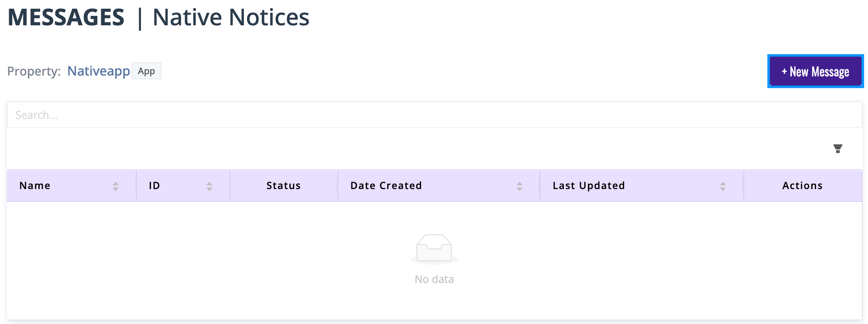Click the Actions column header

click(x=802, y=186)
